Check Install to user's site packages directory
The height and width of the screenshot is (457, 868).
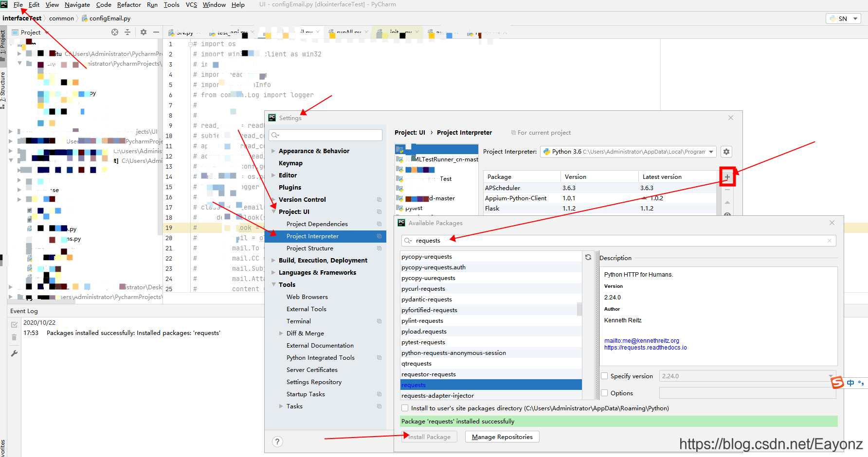tap(405, 408)
